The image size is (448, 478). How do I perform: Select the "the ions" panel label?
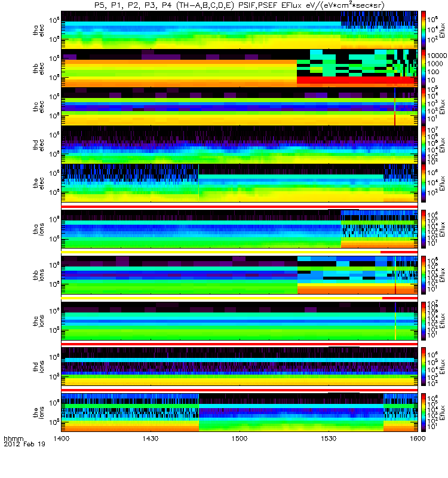39,412
